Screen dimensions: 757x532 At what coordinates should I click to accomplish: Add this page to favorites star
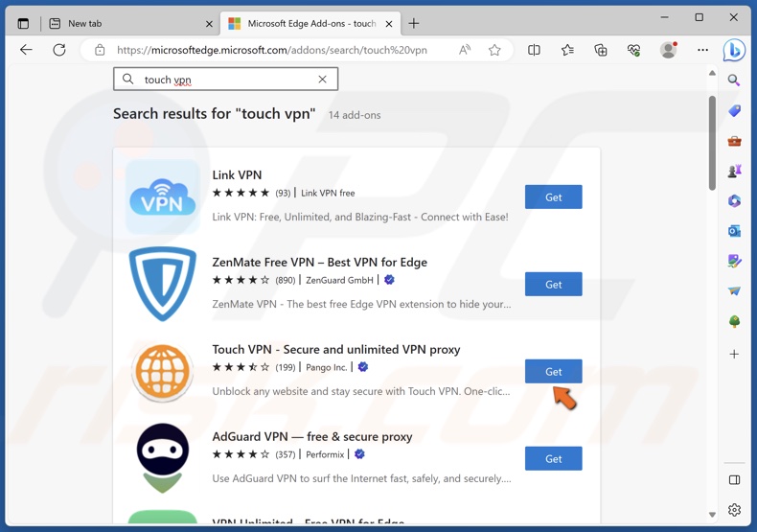(x=494, y=50)
